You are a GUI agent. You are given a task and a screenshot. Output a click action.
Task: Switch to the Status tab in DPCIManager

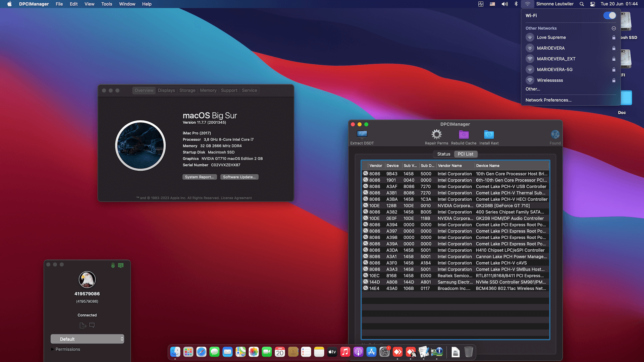(x=443, y=154)
